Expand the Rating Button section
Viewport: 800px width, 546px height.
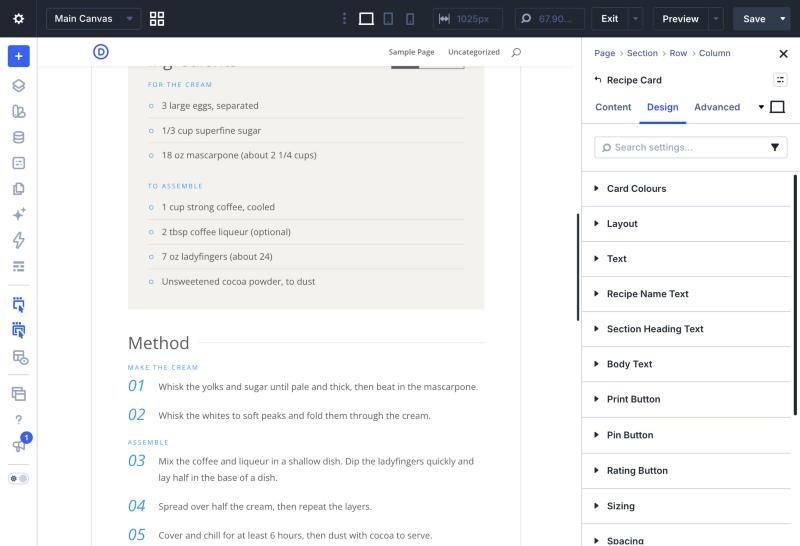click(686, 471)
